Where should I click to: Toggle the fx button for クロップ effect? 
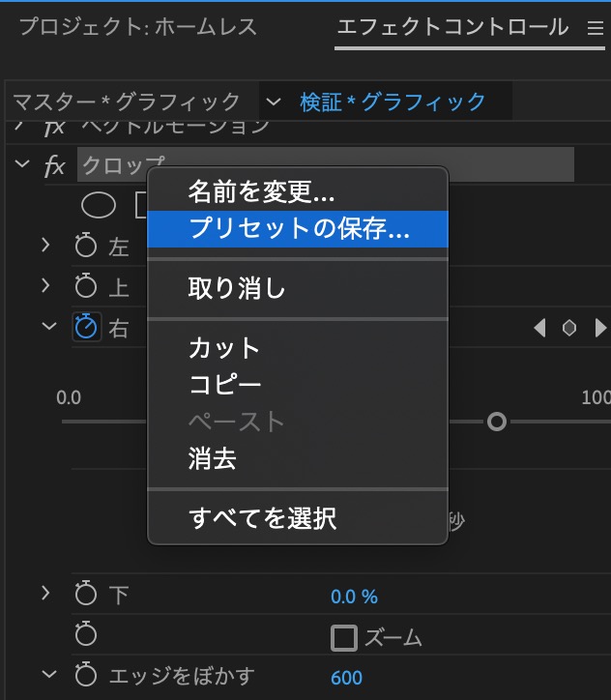pyautogui.click(x=54, y=166)
